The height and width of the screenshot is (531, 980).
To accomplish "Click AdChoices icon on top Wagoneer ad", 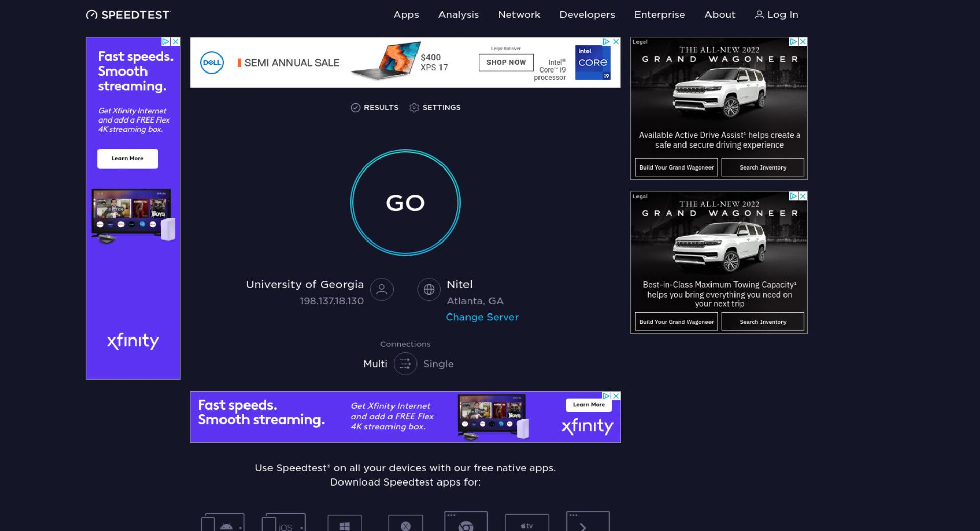I will click(x=794, y=41).
